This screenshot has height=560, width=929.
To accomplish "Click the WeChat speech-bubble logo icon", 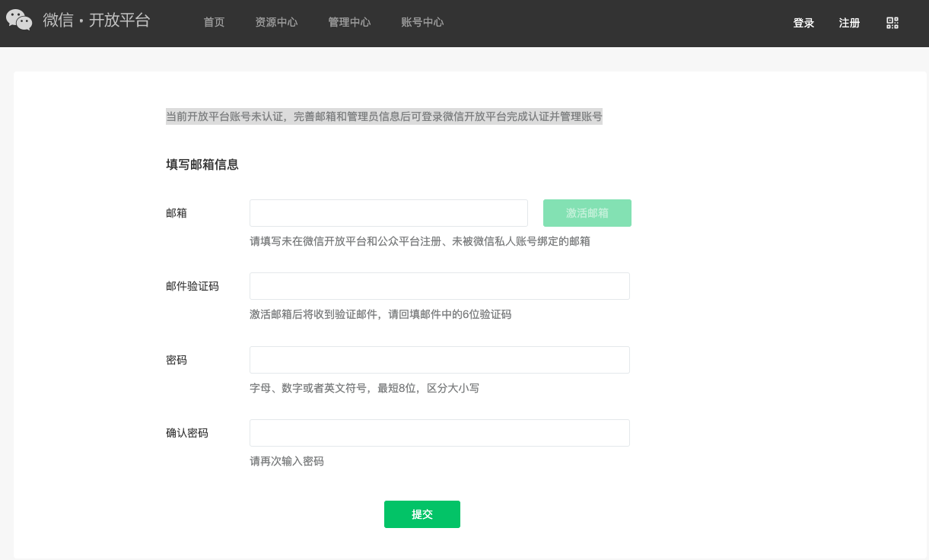I will coord(19,21).
